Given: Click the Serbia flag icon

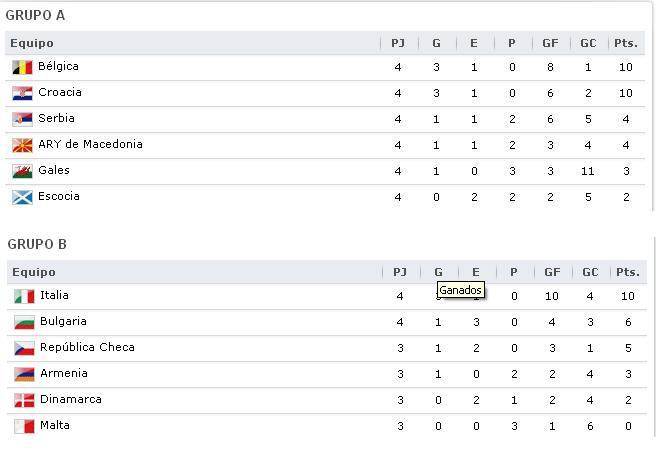Looking at the screenshot, I should coord(22,119).
